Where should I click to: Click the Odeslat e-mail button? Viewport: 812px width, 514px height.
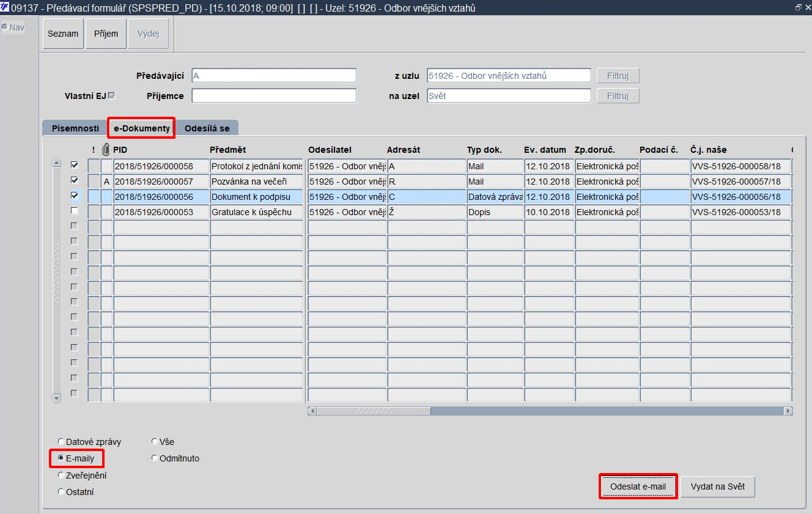pos(638,486)
